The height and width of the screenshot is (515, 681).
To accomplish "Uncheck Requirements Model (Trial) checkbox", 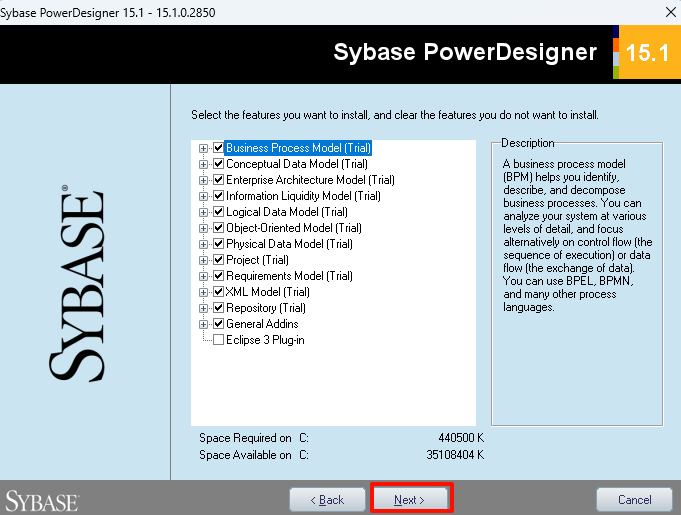I will pyautogui.click(x=218, y=276).
